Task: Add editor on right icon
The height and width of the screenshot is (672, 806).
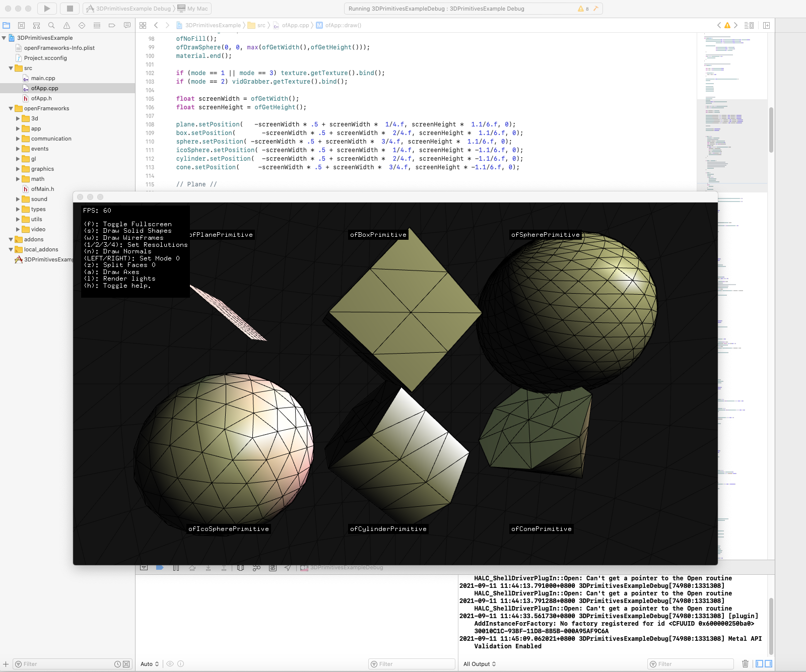Action: tap(766, 25)
